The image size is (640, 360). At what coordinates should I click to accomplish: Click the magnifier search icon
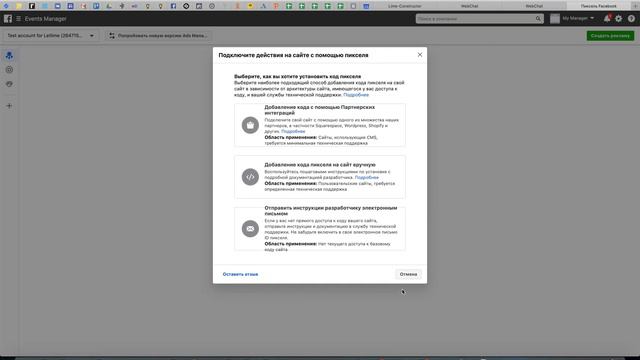pos(538,19)
